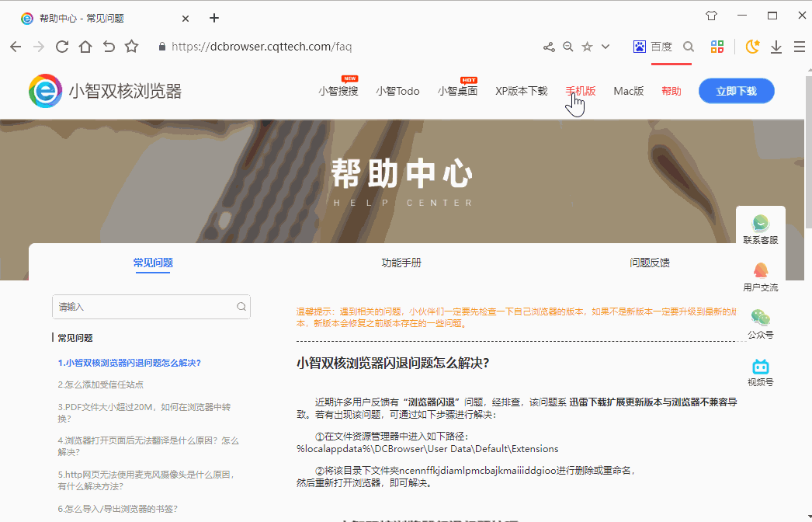Switch to the 功能手册 tab

pyautogui.click(x=401, y=263)
